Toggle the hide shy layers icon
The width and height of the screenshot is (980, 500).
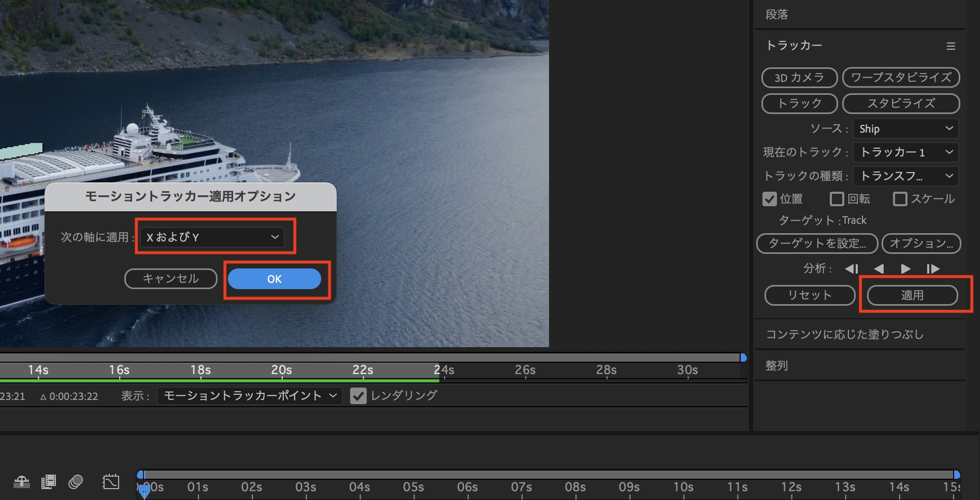point(22,482)
